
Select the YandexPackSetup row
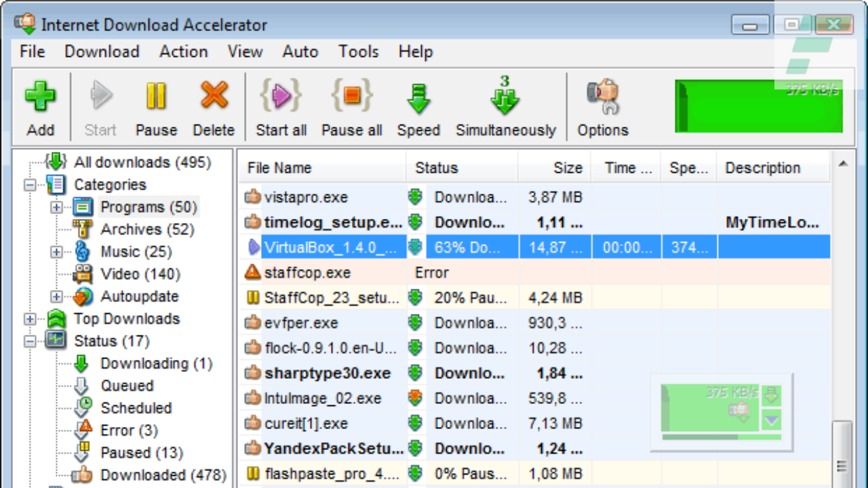coord(534,449)
